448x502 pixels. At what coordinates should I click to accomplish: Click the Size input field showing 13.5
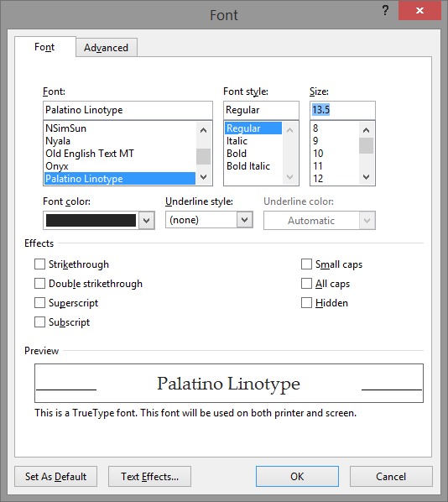[342, 110]
